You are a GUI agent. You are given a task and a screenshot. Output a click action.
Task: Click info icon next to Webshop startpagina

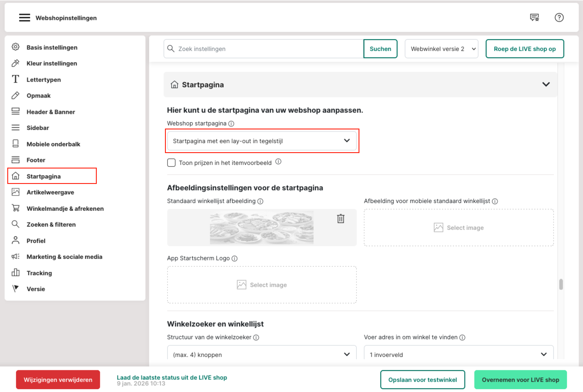(x=231, y=124)
